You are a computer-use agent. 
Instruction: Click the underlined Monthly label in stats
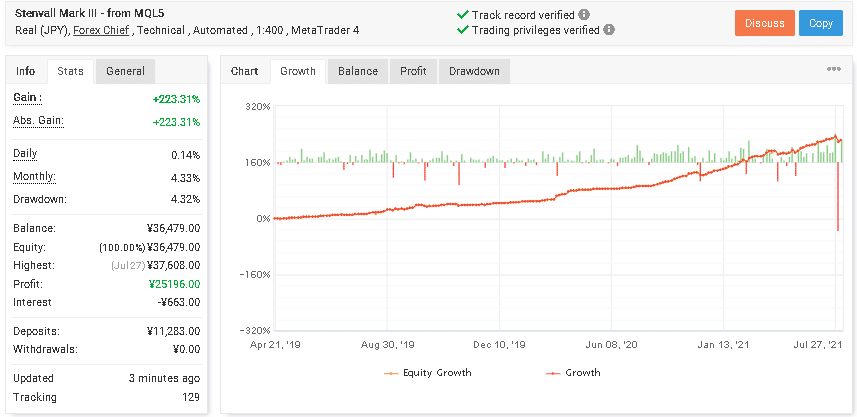pos(34,177)
